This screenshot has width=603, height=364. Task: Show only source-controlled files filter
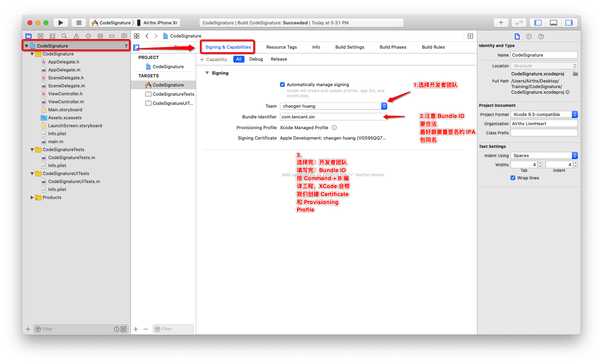click(124, 329)
